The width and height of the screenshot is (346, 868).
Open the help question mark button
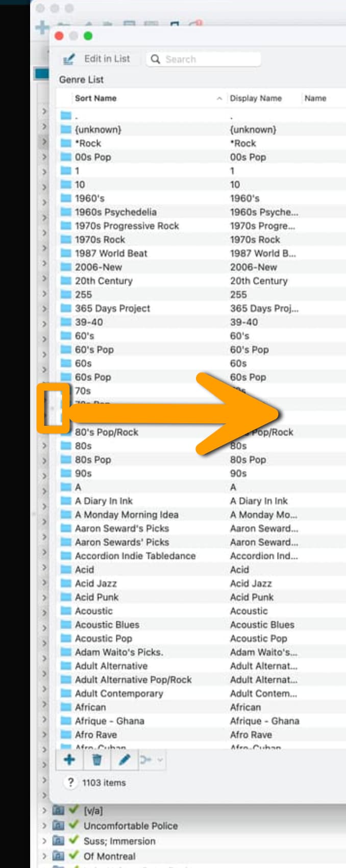(x=70, y=782)
